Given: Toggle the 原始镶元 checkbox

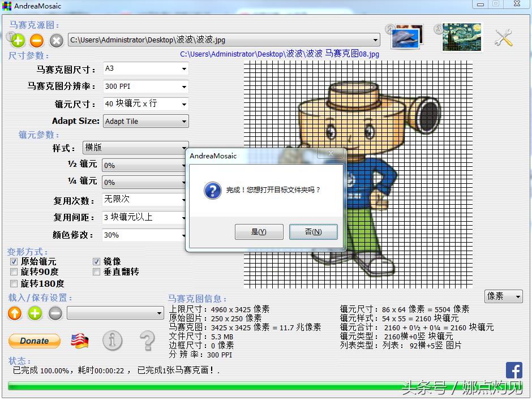Looking at the screenshot, I should (x=14, y=262).
